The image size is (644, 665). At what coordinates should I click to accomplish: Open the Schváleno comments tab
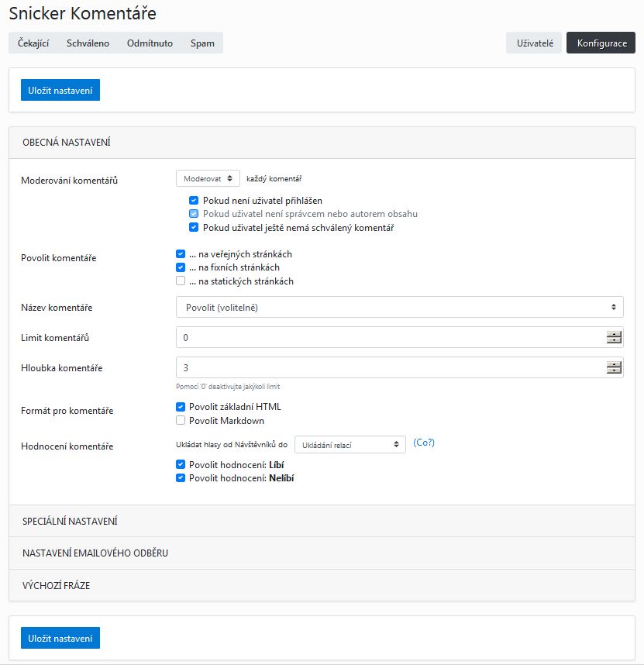pos(88,43)
